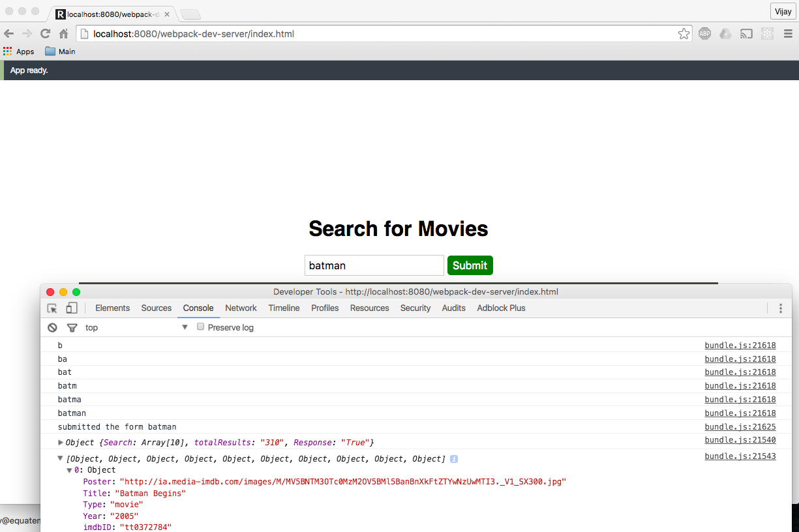Select the Year "2005" property line

click(x=110, y=516)
